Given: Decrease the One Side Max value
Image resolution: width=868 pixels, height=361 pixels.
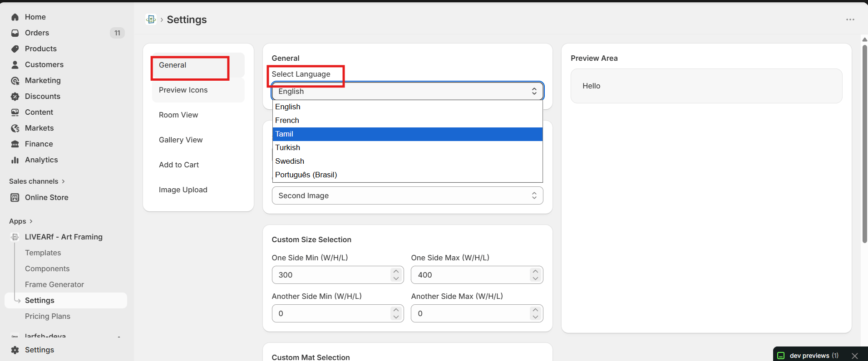Looking at the screenshot, I should click(535, 278).
